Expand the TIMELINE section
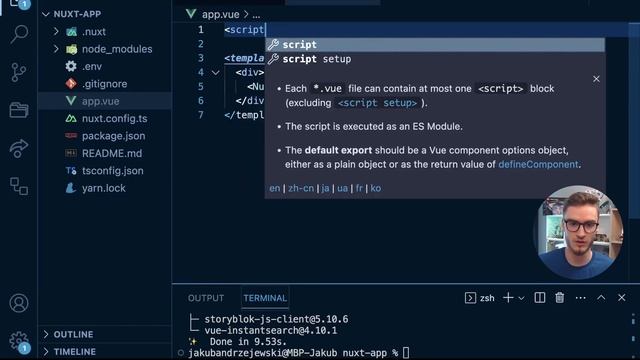This screenshot has height=360, width=640. tap(46, 351)
